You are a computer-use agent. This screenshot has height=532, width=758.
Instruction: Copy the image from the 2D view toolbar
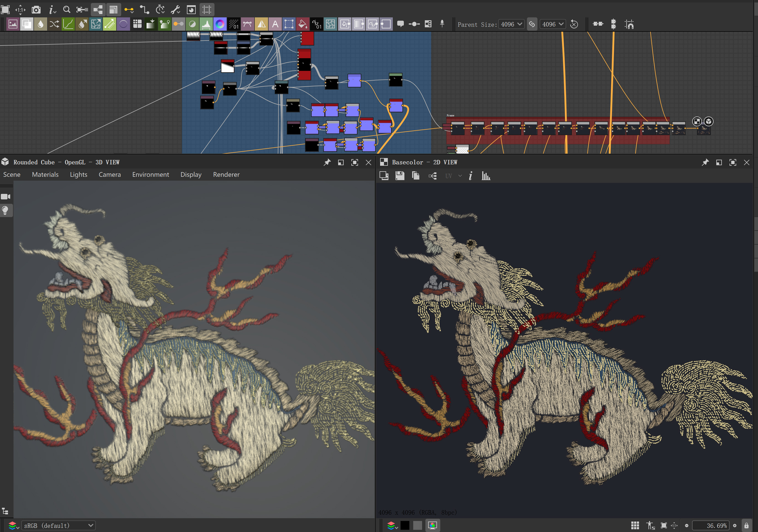click(415, 176)
